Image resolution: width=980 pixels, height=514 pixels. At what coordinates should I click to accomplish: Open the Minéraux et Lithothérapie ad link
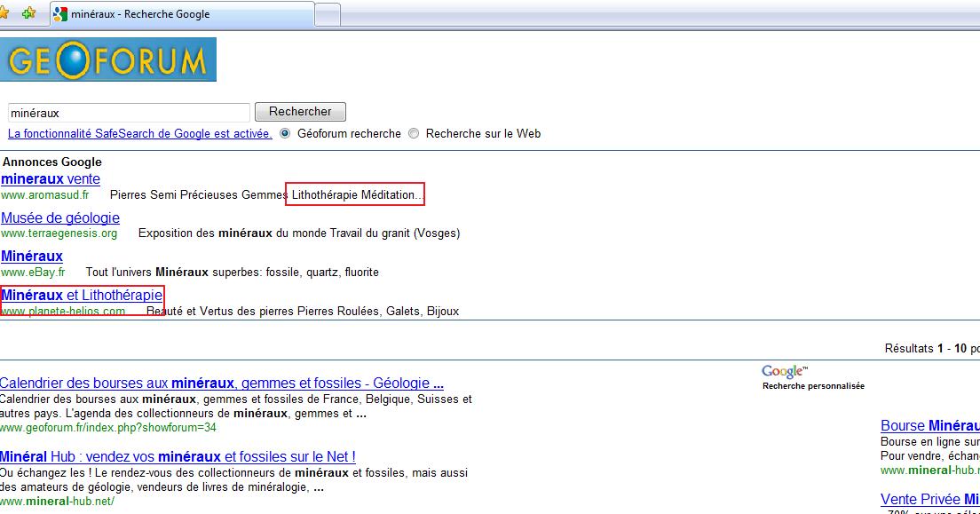click(82, 295)
